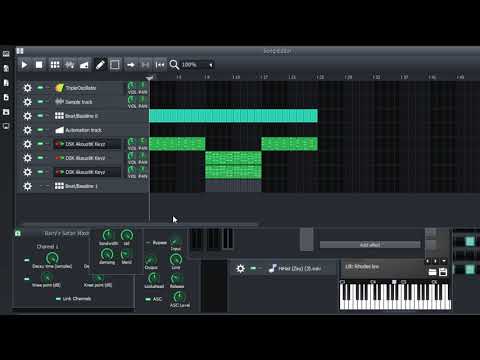Adjust the Sample track volume knob

132,100
